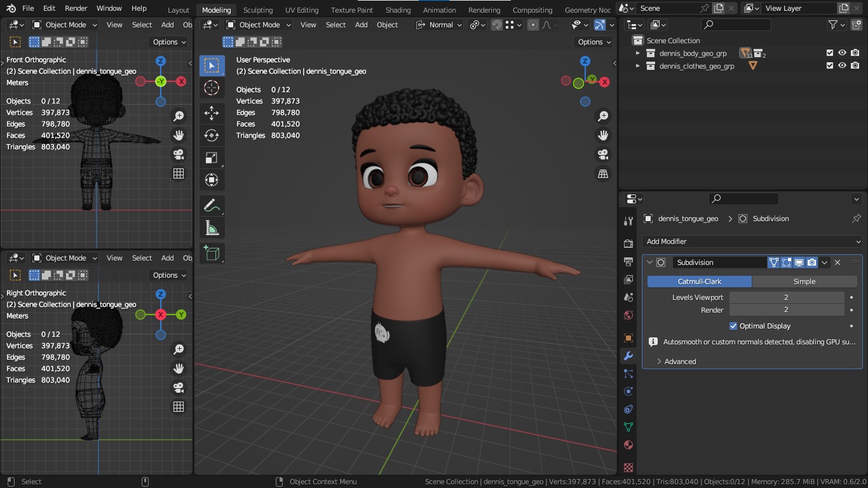This screenshot has height=488, width=868.
Task: Select the Select Box tool in main viewport
Action: click(212, 65)
